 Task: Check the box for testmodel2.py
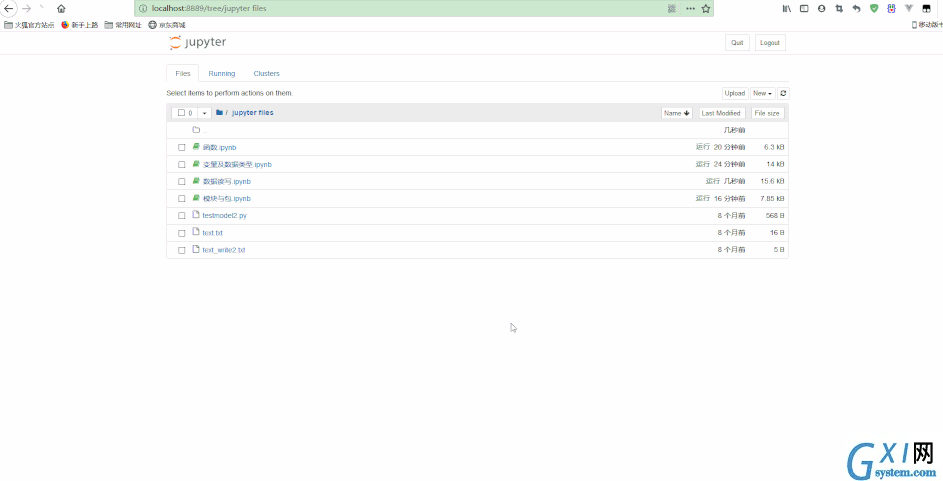(182, 215)
